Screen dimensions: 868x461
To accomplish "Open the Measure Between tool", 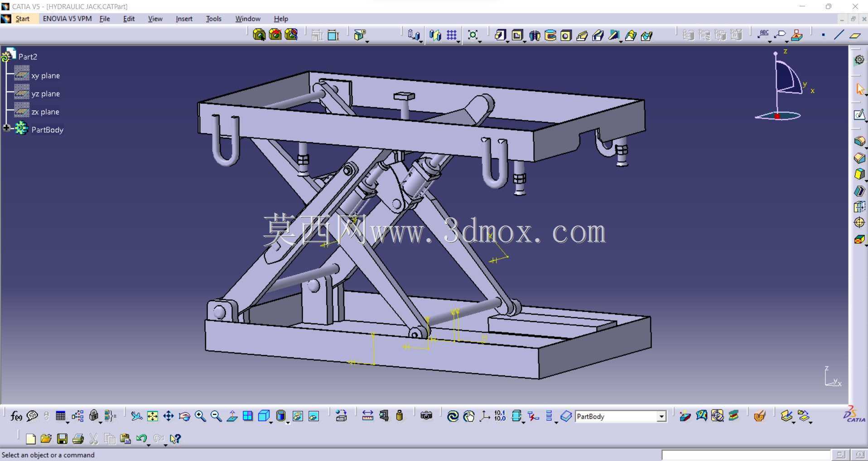I will pyautogui.click(x=368, y=416).
